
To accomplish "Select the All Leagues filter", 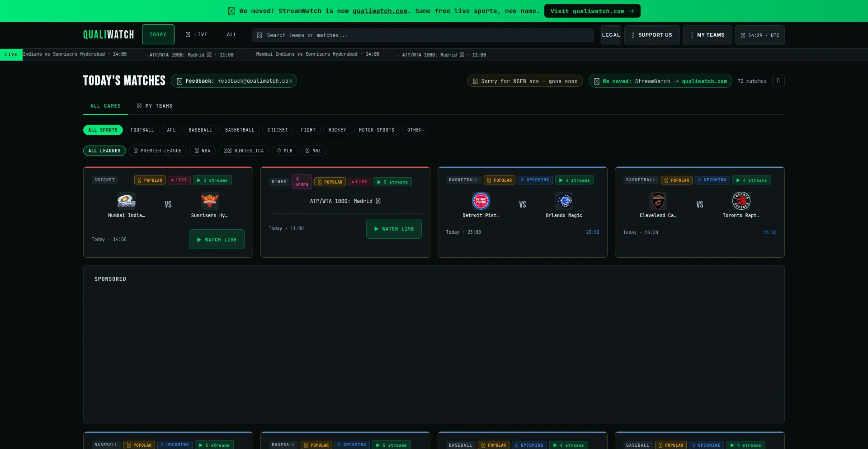I will (x=104, y=151).
